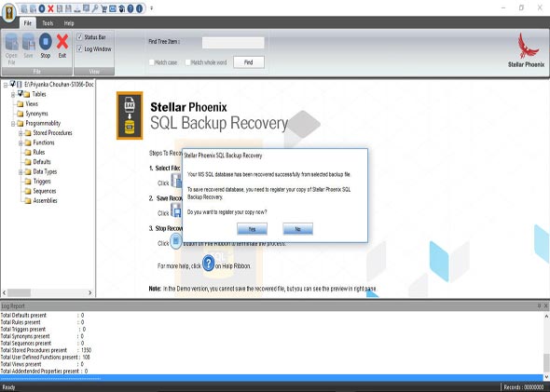Click the Synonyms folder icon in tree
This screenshot has height=392, width=550.
(21, 114)
